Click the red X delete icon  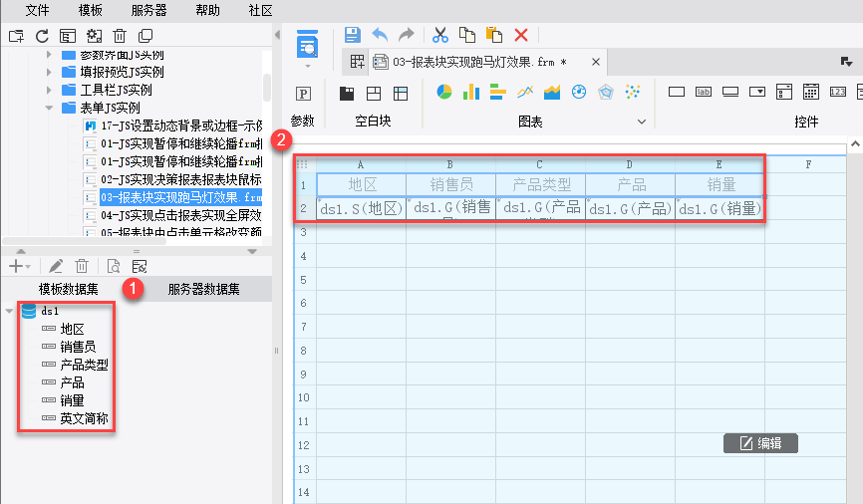pos(520,35)
